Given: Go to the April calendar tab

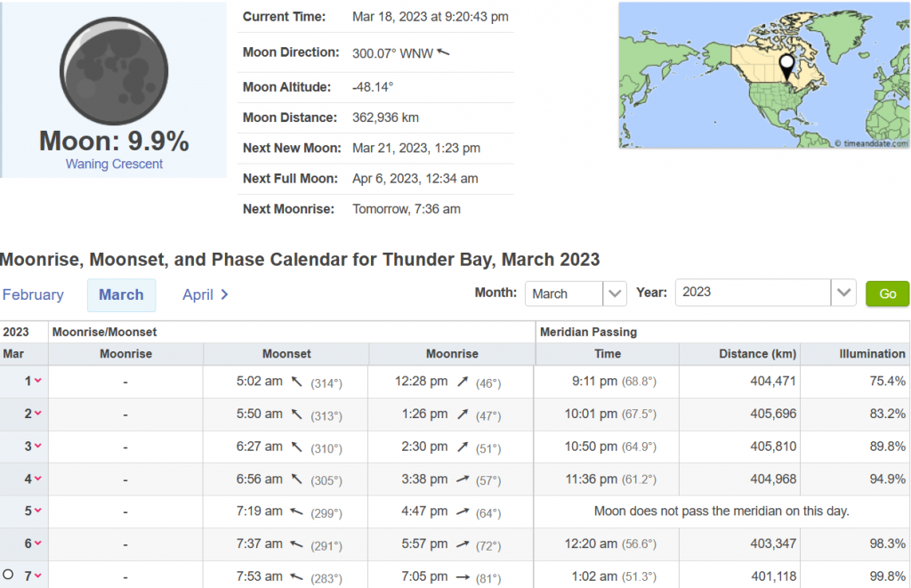Looking at the screenshot, I should (206, 294).
